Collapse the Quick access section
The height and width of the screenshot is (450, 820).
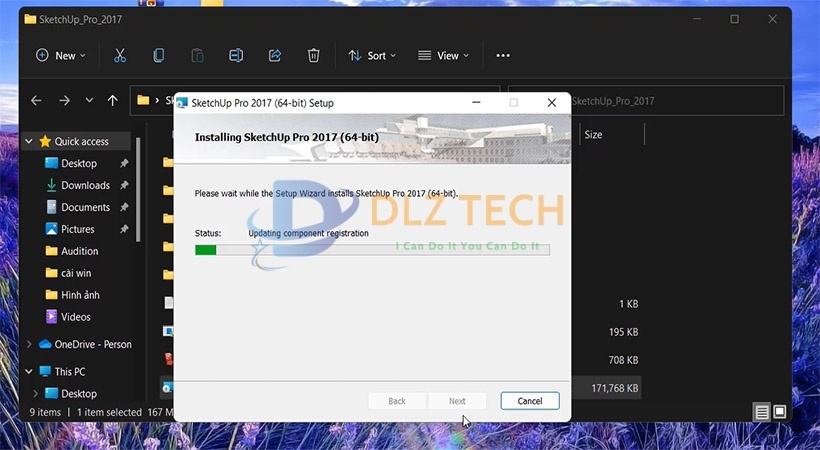(28, 142)
